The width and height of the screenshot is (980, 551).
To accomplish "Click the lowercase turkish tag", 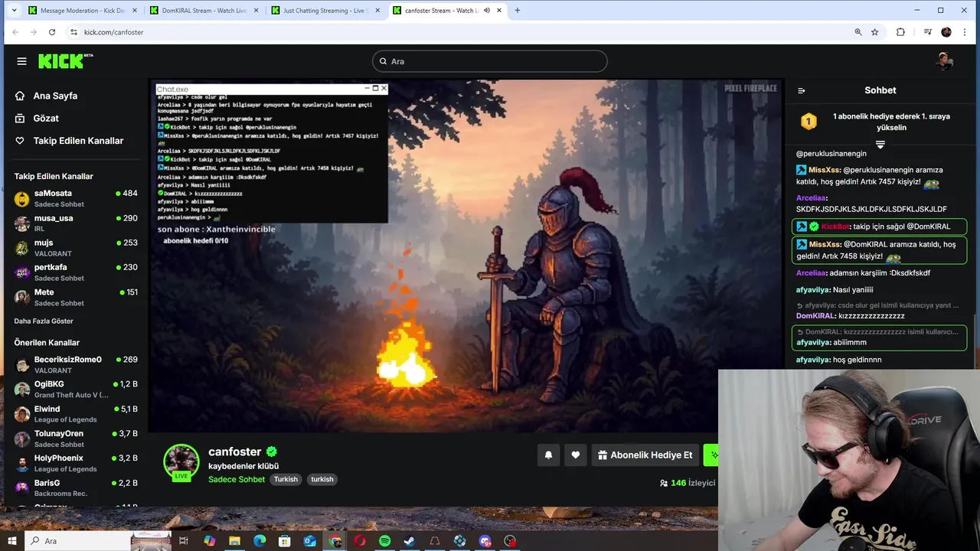I will tap(322, 479).
